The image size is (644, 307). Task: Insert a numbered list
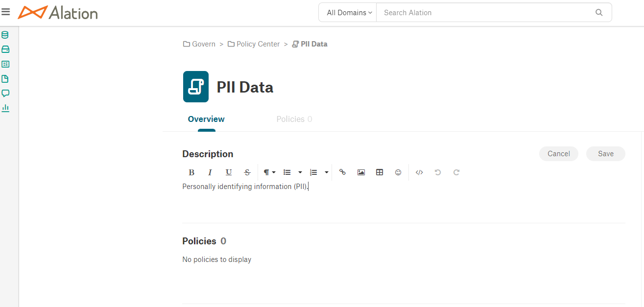(x=314, y=172)
